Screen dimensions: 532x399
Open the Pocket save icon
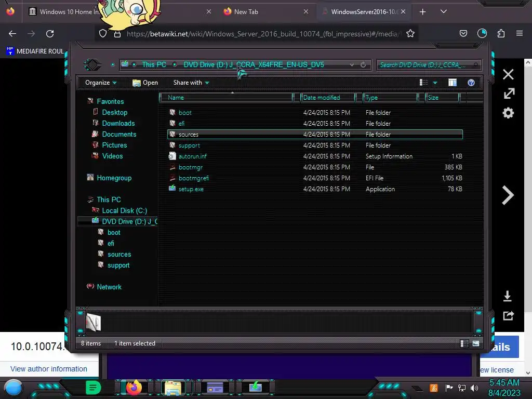(x=463, y=33)
